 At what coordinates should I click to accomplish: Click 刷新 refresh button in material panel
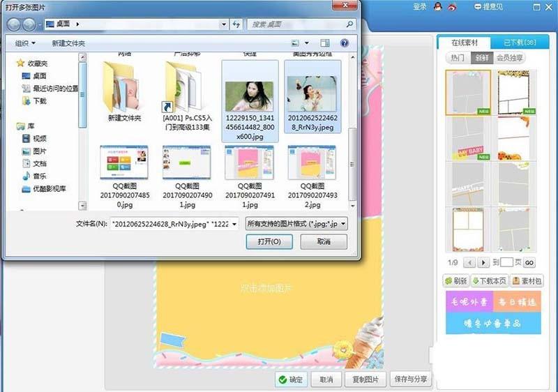(x=455, y=281)
